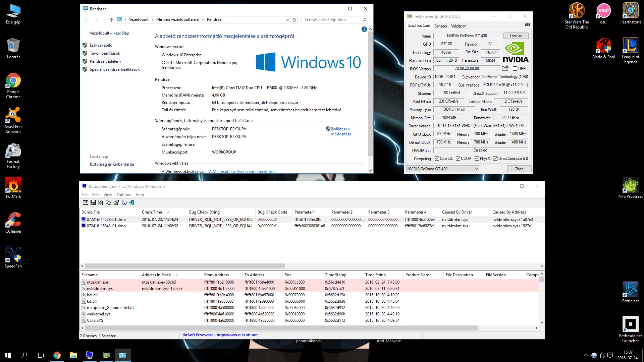The image size is (644, 362).
Task: Open the Properties icon in BlueScreenView toolbar
Action: point(116,202)
